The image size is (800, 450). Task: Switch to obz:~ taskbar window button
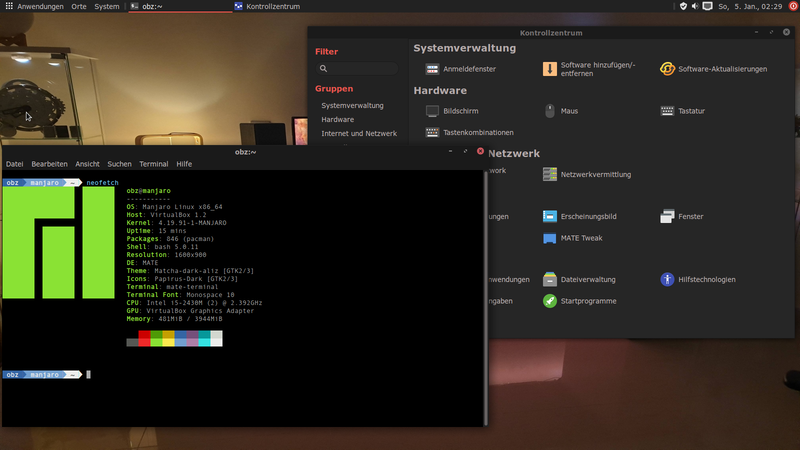point(180,6)
